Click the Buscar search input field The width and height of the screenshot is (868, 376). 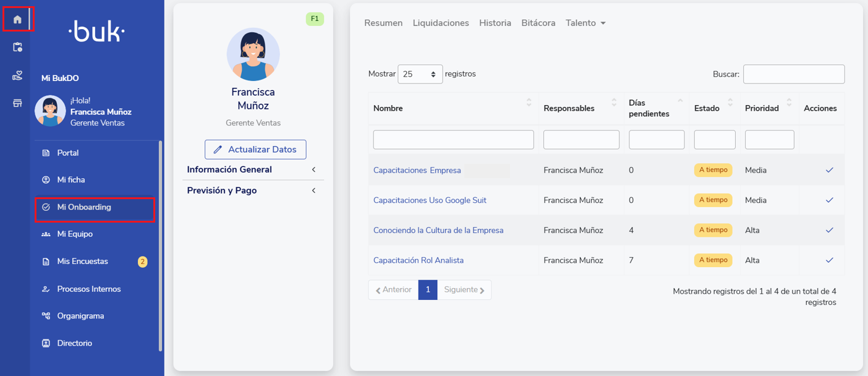[793, 74]
